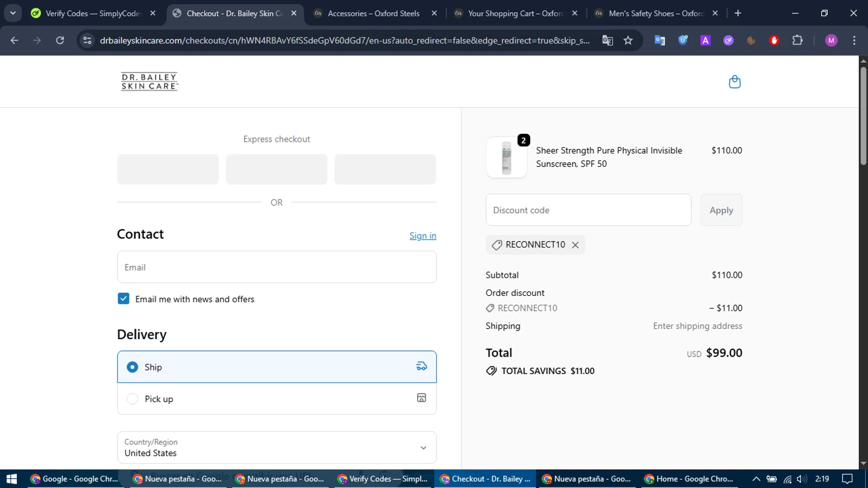Open the Extensions puzzle icon

pos(797,41)
